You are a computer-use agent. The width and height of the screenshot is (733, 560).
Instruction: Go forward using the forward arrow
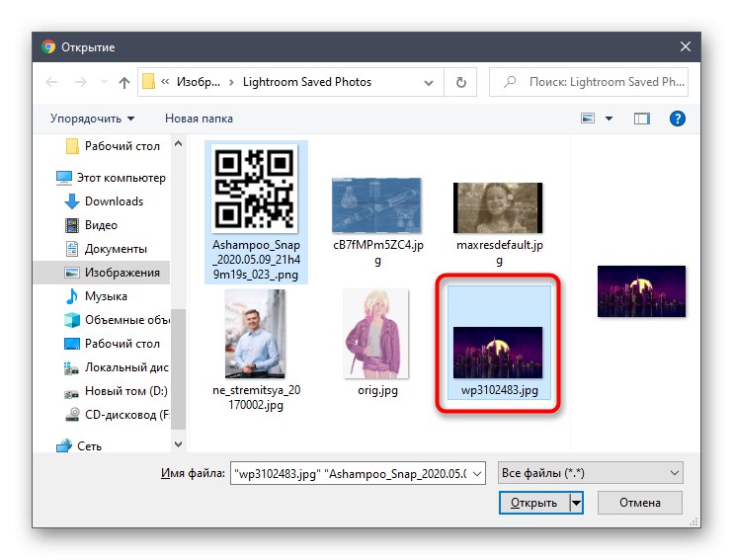pyautogui.click(x=81, y=82)
